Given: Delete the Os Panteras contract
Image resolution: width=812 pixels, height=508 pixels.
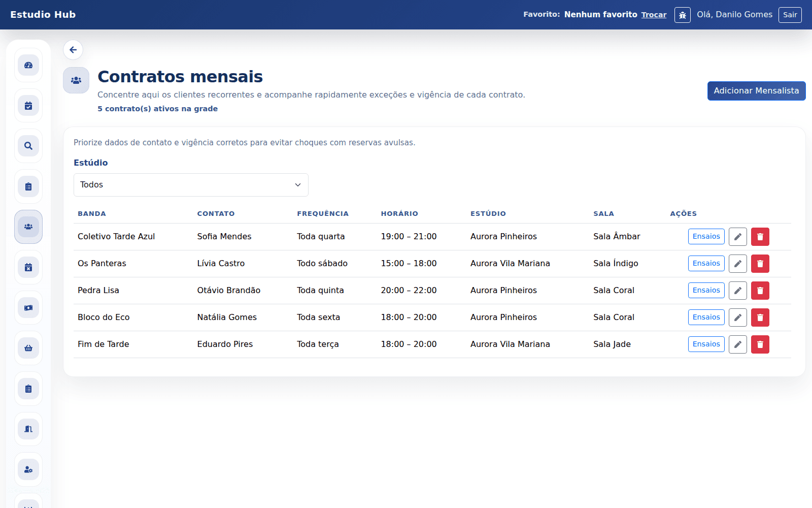Looking at the screenshot, I should (760, 264).
